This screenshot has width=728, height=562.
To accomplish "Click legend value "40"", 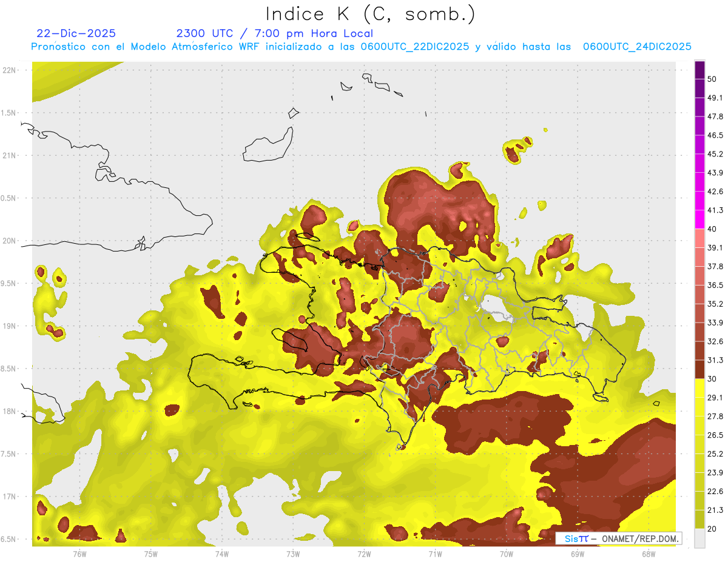I will point(712,229).
